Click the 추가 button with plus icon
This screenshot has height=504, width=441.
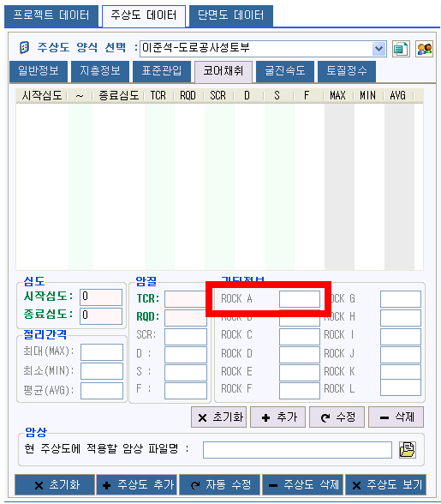click(x=277, y=417)
